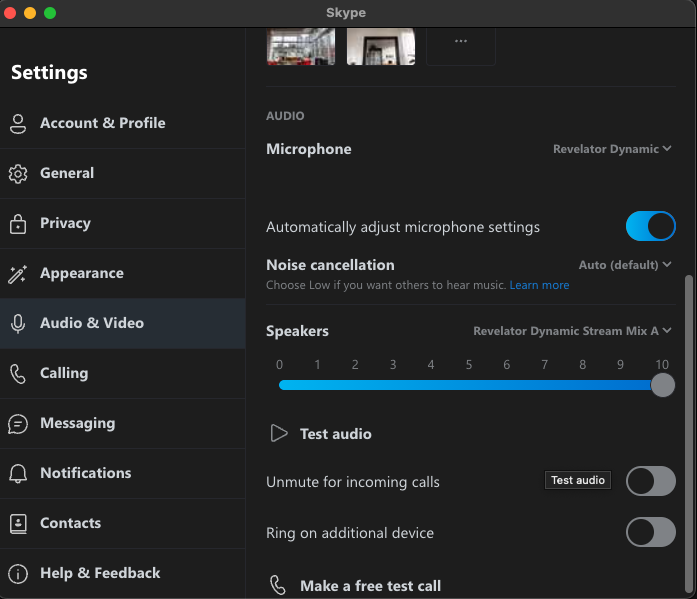Click the Privacy lock icon

pyautogui.click(x=18, y=224)
